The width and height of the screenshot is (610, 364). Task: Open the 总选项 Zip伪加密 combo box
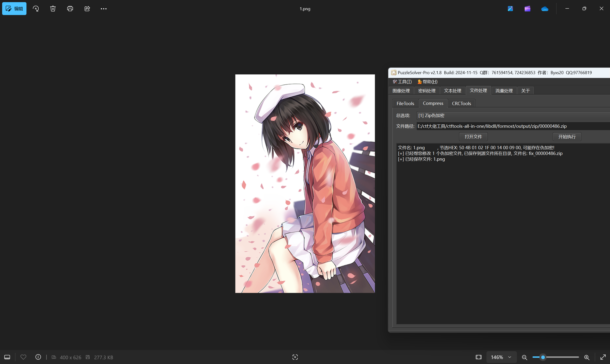click(x=513, y=115)
